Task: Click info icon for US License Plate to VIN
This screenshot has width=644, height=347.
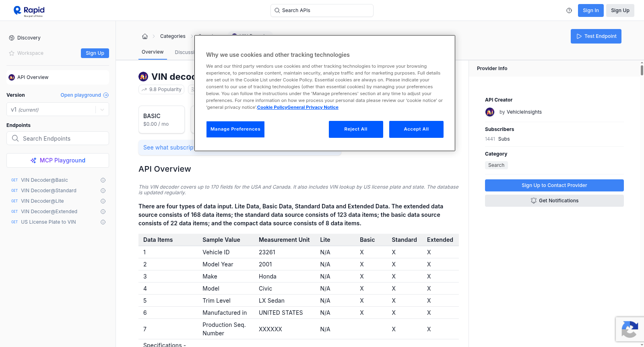Action: tap(103, 222)
